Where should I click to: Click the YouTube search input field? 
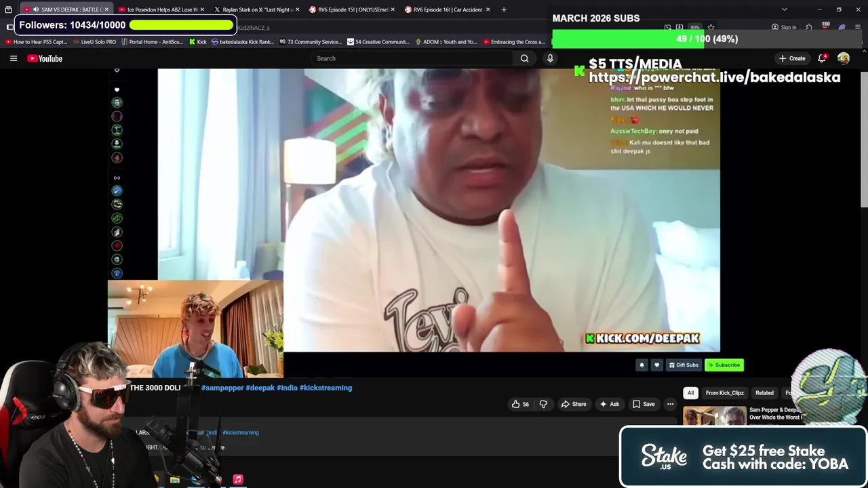pyautogui.click(x=411, y=58)
